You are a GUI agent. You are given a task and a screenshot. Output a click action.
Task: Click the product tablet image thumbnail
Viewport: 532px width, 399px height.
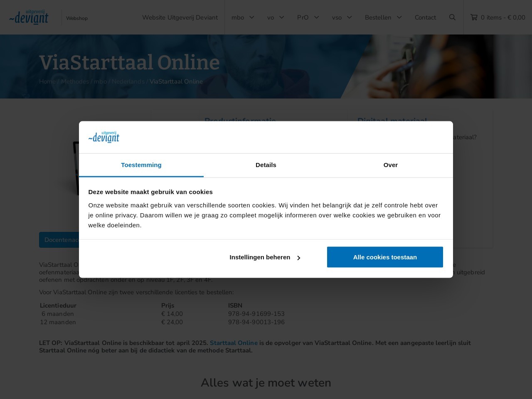pos(71,168)
